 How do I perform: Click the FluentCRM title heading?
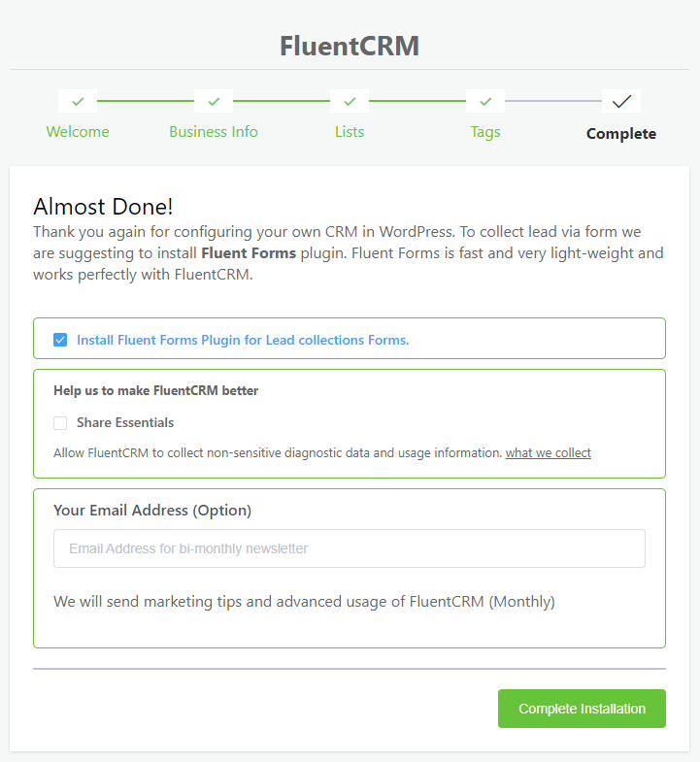350,47
